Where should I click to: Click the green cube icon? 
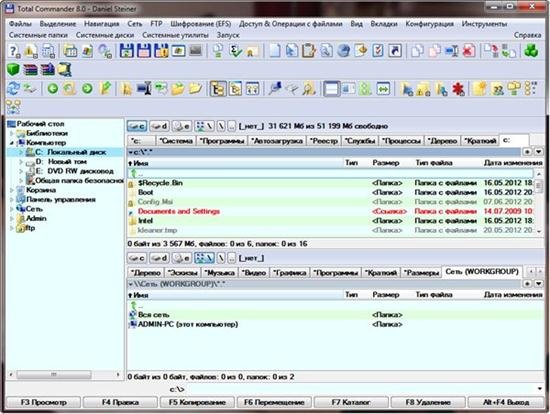pos(14,69)
